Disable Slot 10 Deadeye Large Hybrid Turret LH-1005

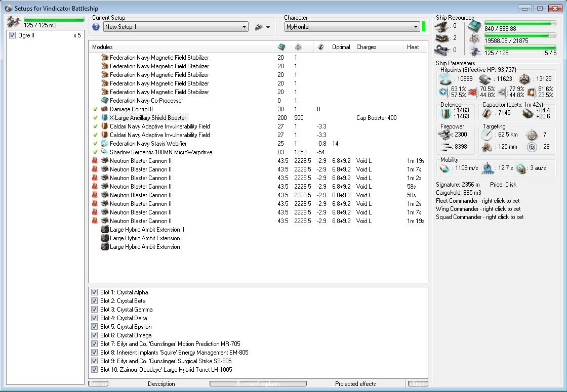click(x=94, y=370)
